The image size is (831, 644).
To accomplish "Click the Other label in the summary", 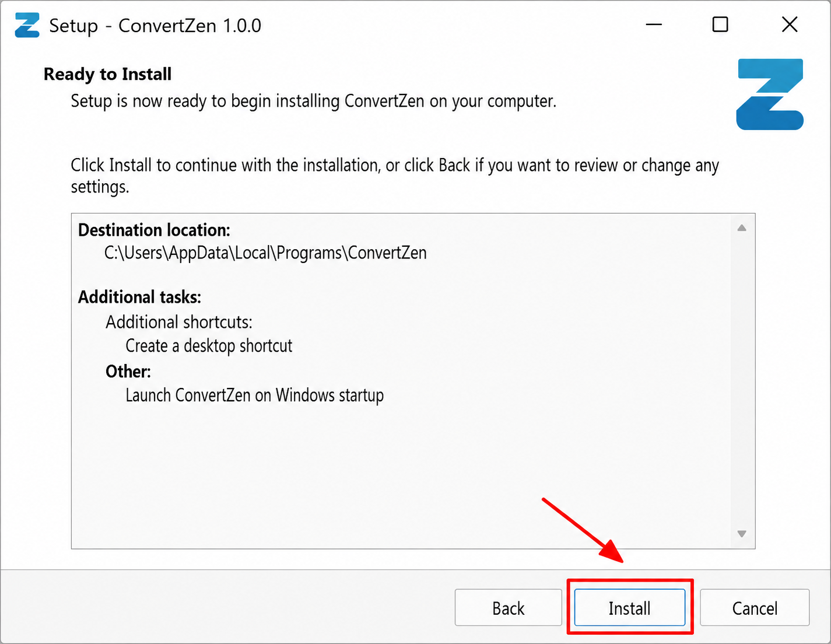I will coord(128,372).
